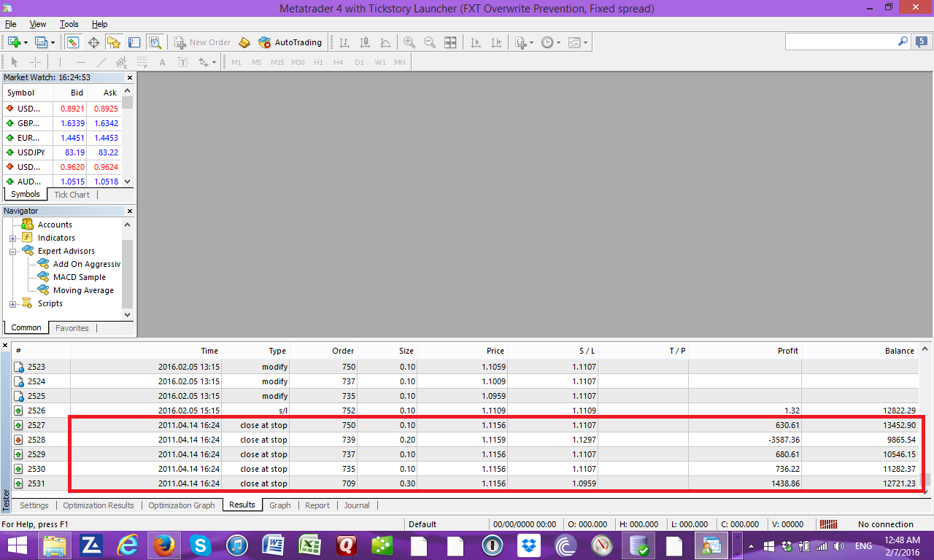Close the Market Watch panel
Viewport: 934px width, 560px height.
[130, 77]
